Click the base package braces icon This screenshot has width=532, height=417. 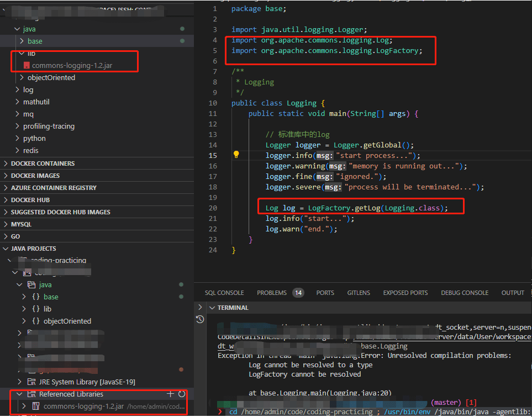point(36,297)
